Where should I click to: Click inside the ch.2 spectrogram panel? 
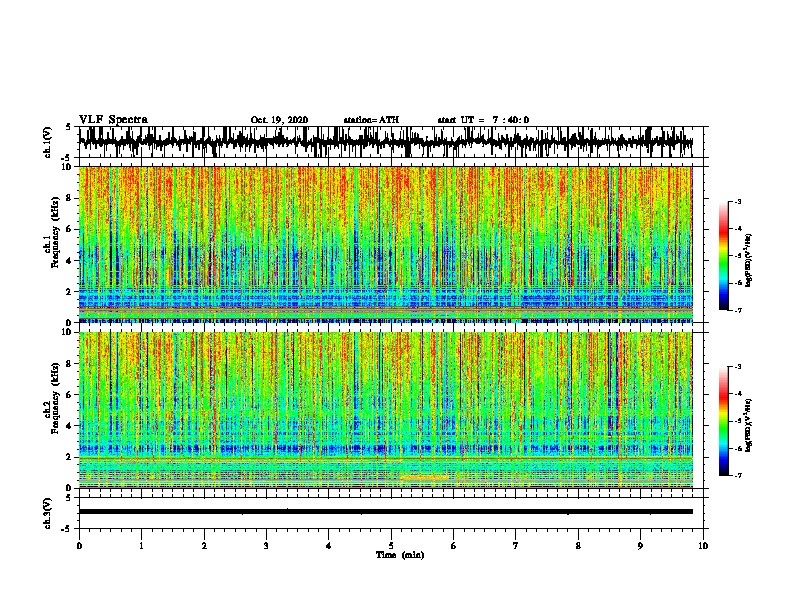385,410
